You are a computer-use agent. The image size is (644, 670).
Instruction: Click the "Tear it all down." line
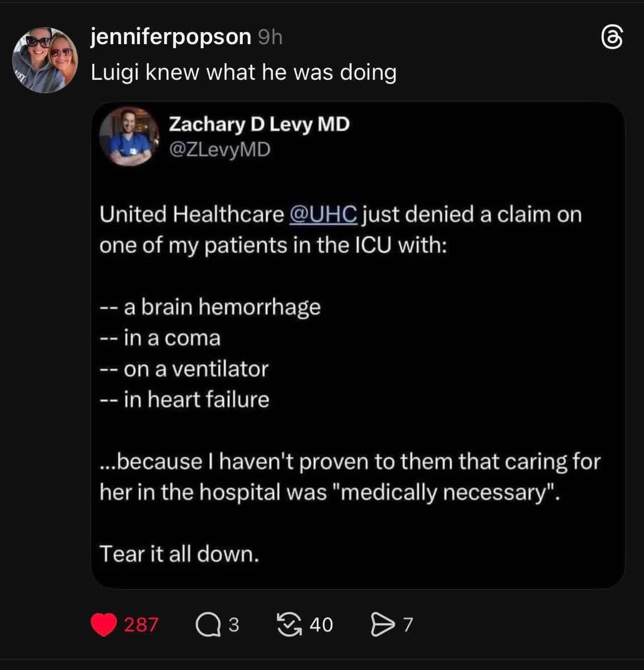[179, 554]
